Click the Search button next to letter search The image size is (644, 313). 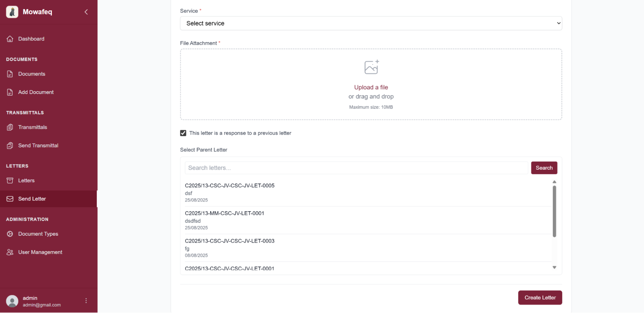[x=544, y=168]
